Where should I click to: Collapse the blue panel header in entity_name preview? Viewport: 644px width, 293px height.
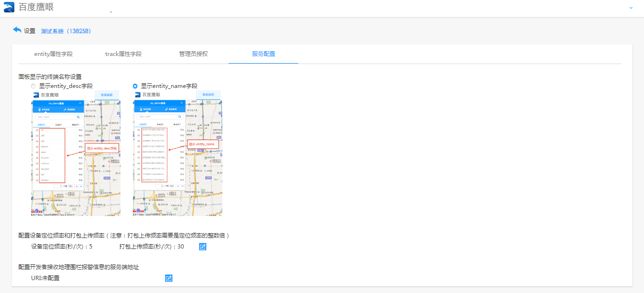pos(181,103)
